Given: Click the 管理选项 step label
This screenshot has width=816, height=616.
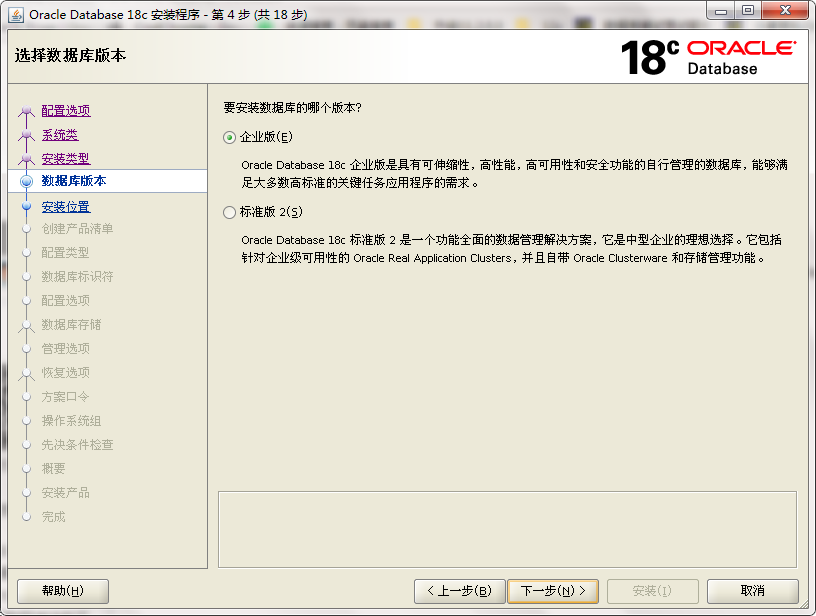Looking at the screenshot, I should (x=66, y=349).
